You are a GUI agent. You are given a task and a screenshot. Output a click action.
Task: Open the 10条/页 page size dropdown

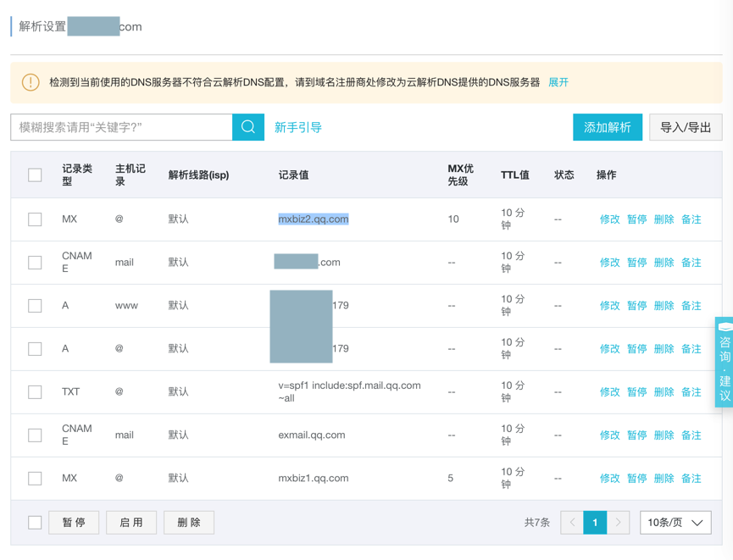point(675,523)
